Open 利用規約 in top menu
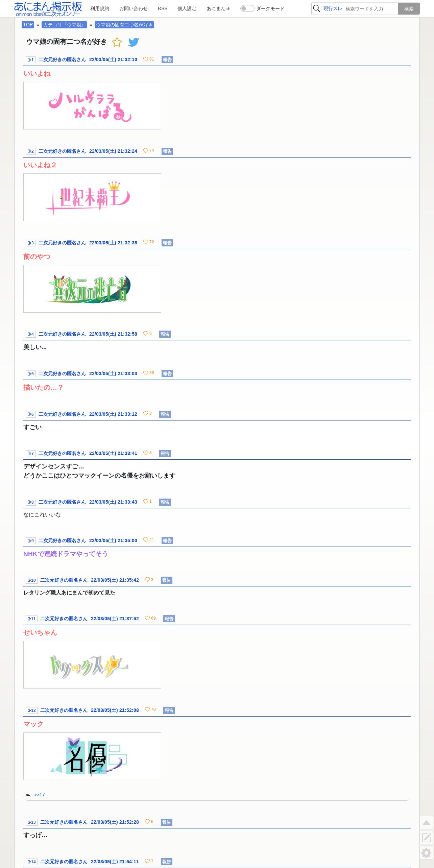 click(x=100, y=8)
